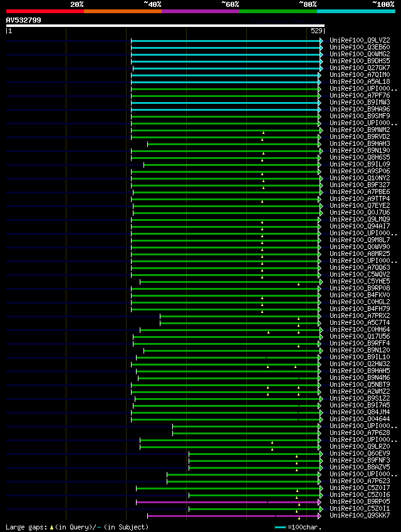Image resolution: width=401 pixels, height=532 pixels.
Task: Click the UniRef100_Q9LMQ9 label
Action: (360, 219)
